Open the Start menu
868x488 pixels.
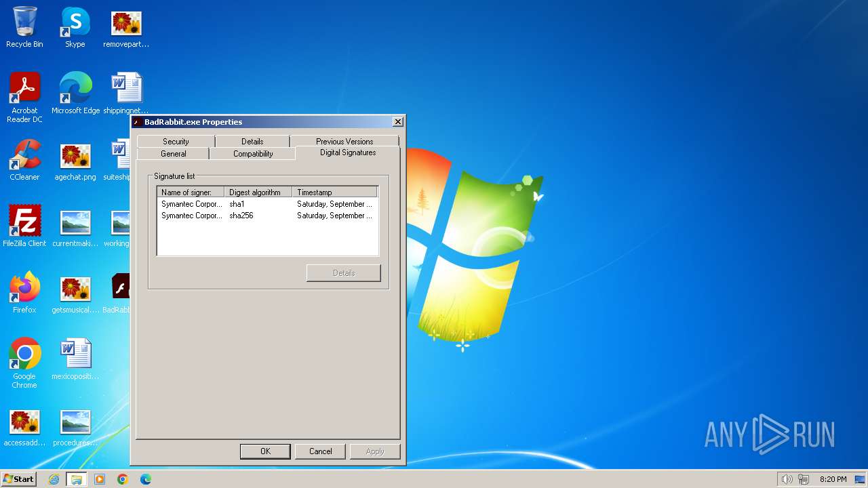click(18, 479)
